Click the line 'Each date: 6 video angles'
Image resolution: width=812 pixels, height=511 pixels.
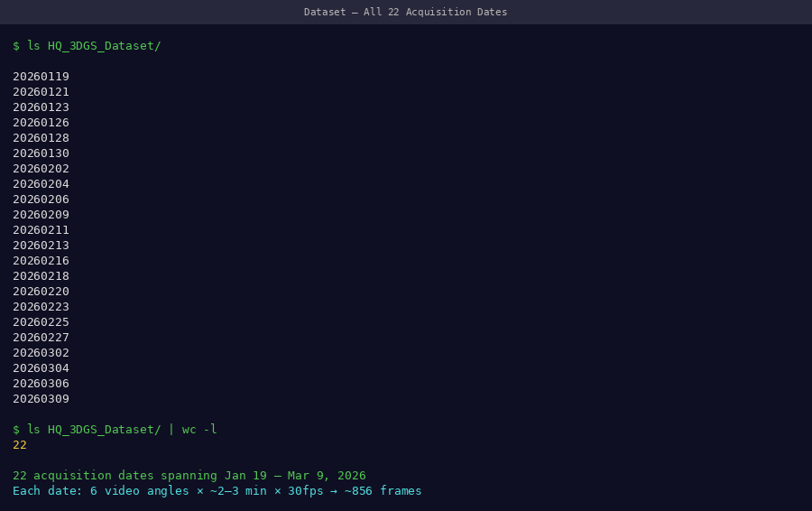[217, 491]
